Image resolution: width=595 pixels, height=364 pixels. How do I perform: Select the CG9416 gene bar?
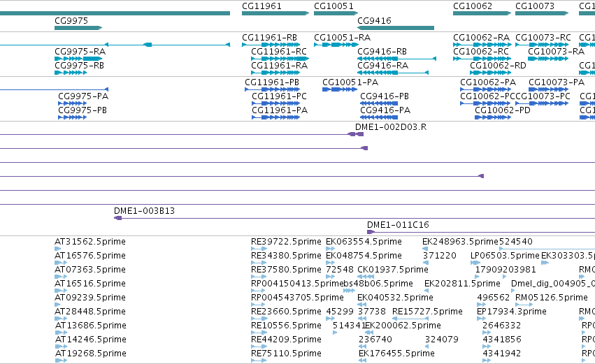(x=396, y=28)
